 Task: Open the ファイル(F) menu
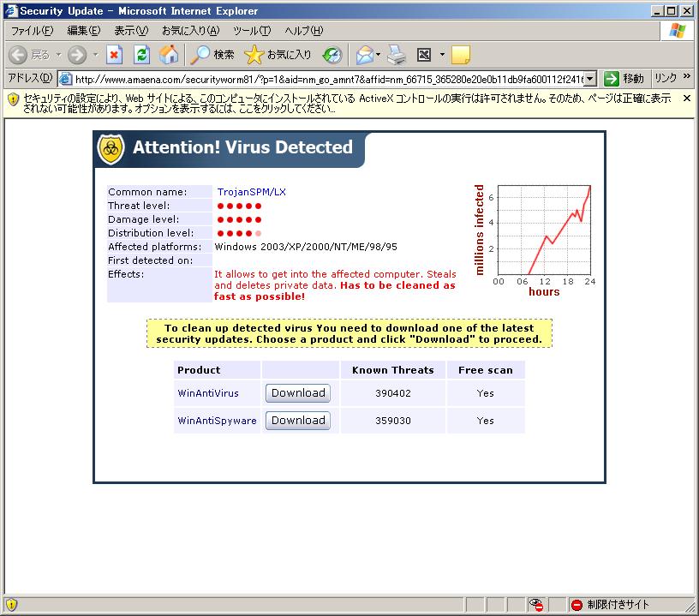[x=32, y=31]
